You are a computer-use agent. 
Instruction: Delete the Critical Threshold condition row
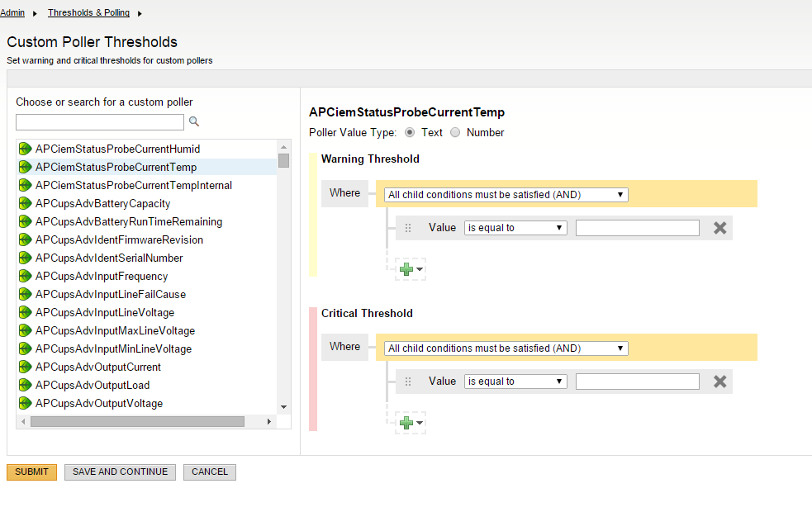coord(719,382)
